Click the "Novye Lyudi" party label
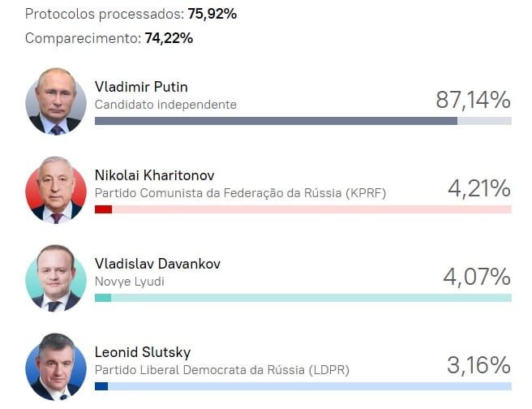The image size is (532, 409). point(130,282)
